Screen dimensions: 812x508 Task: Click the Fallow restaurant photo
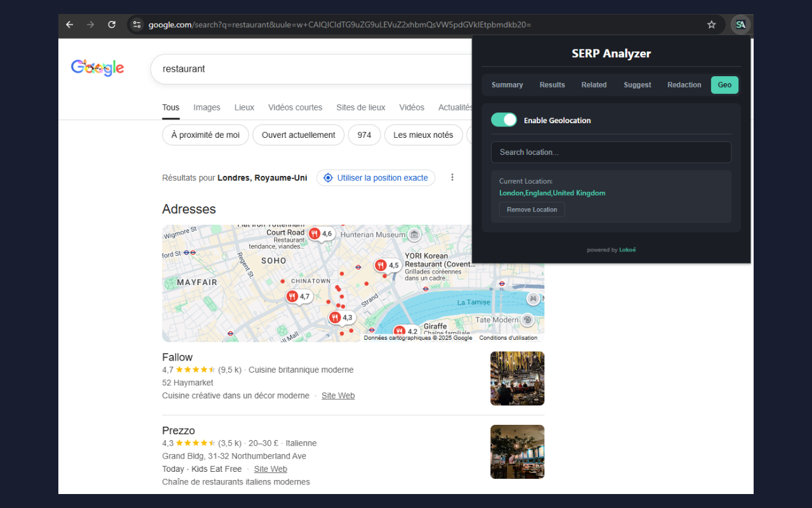[517, 378]
